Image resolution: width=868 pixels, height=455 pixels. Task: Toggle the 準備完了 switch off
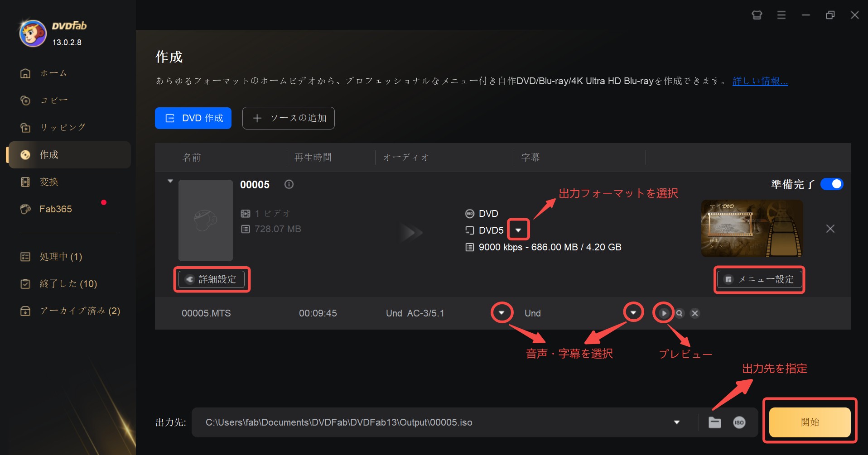click(832, 184)
